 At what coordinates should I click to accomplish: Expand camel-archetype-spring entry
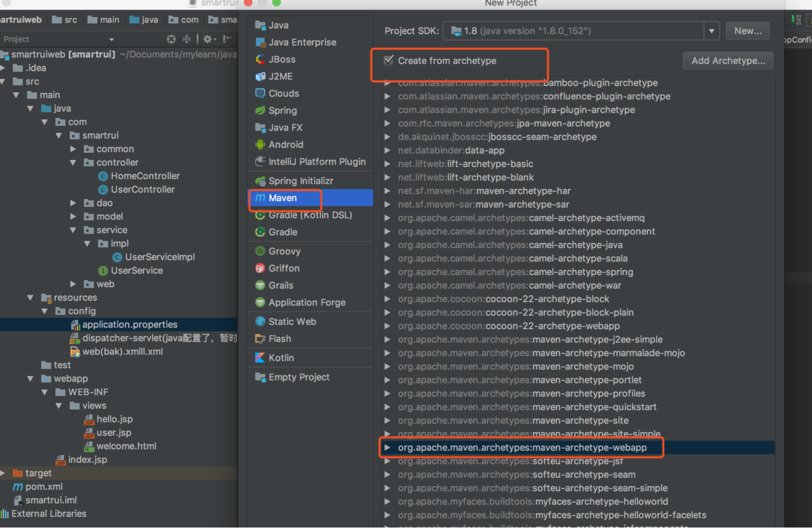click(388, 272)
